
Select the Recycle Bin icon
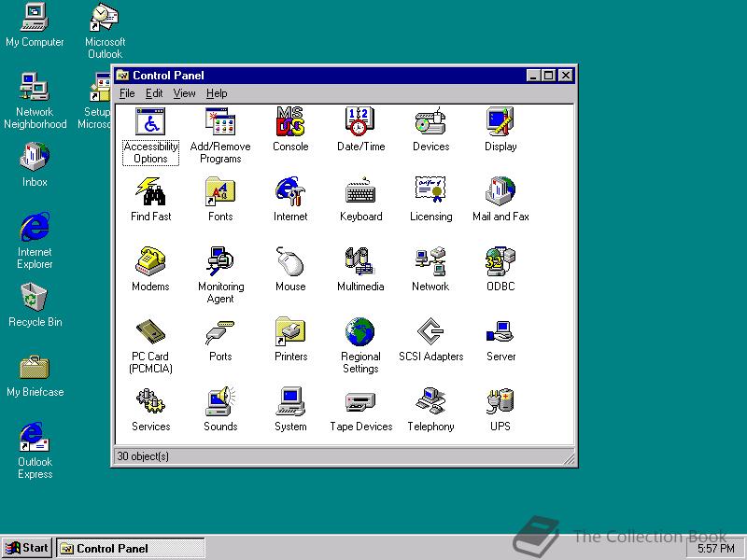pyautogui.click(x=35, y=305)
